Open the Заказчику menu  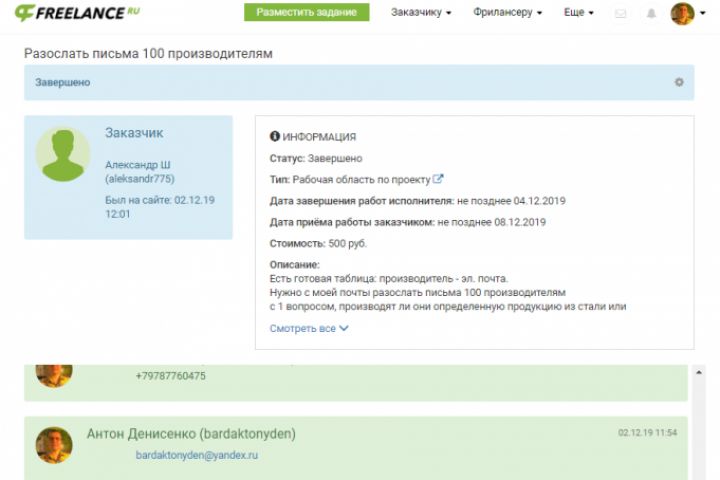[x=421, y=12]
